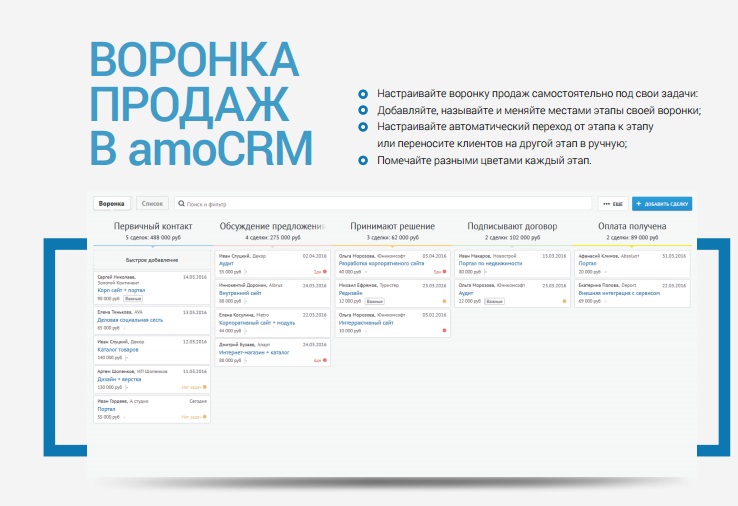Click '4 сделки: 275 000 руб' summary
The width and height of the screenshot is (738, 506).
pyautogui.click(x=273, y=238)
